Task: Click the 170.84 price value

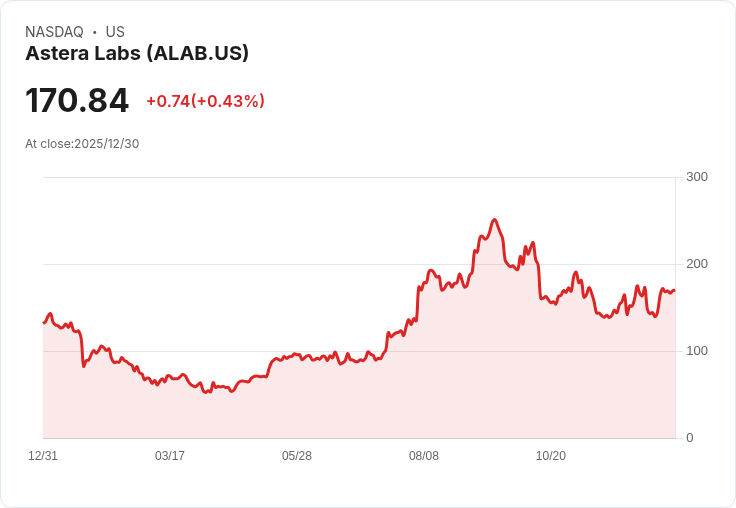Action: tap(77, 101)
